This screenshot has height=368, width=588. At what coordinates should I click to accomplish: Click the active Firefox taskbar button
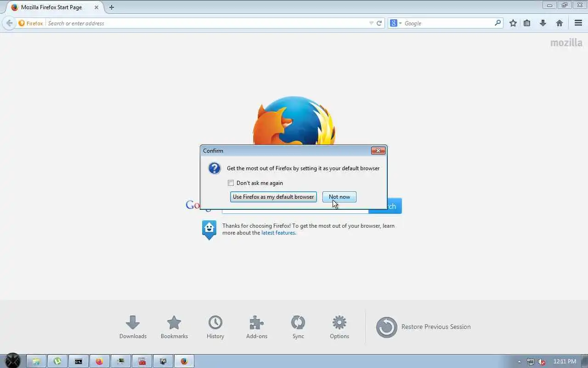coord(184,361)
